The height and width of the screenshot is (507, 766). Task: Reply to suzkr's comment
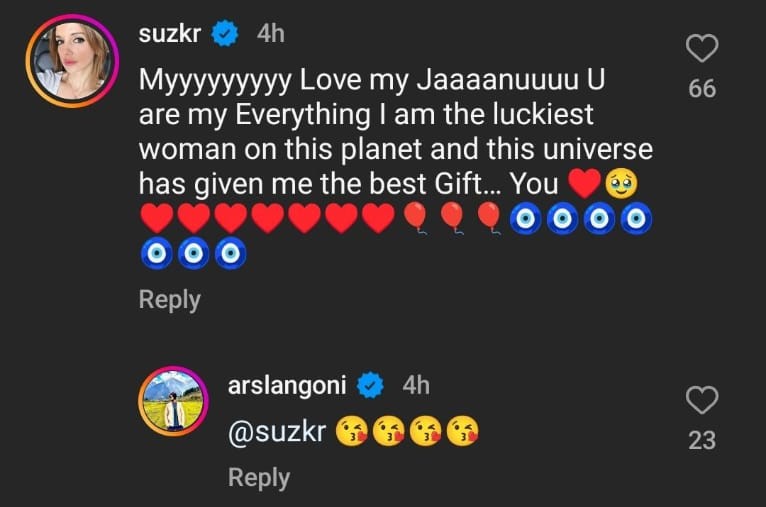point(170,300)
